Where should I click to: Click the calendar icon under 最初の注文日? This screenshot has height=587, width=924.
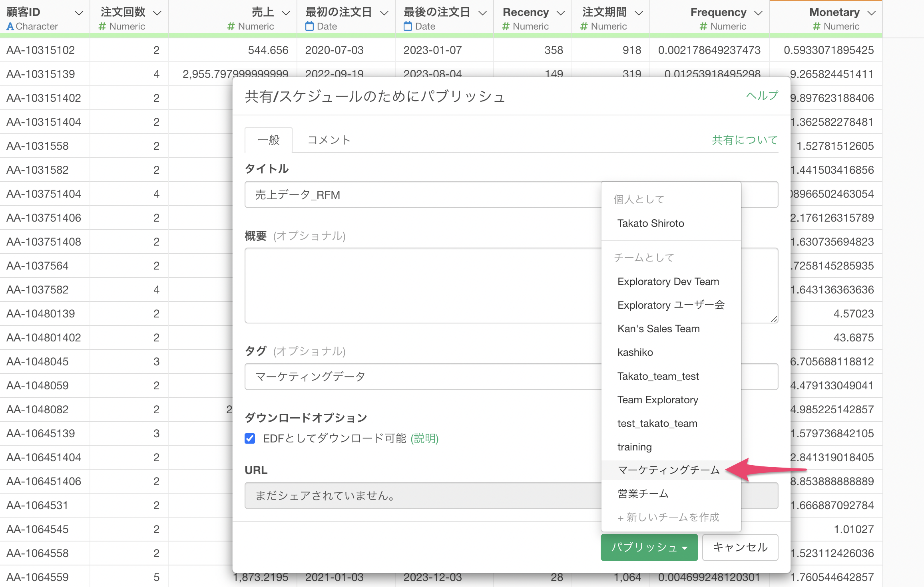coord(309,26)
